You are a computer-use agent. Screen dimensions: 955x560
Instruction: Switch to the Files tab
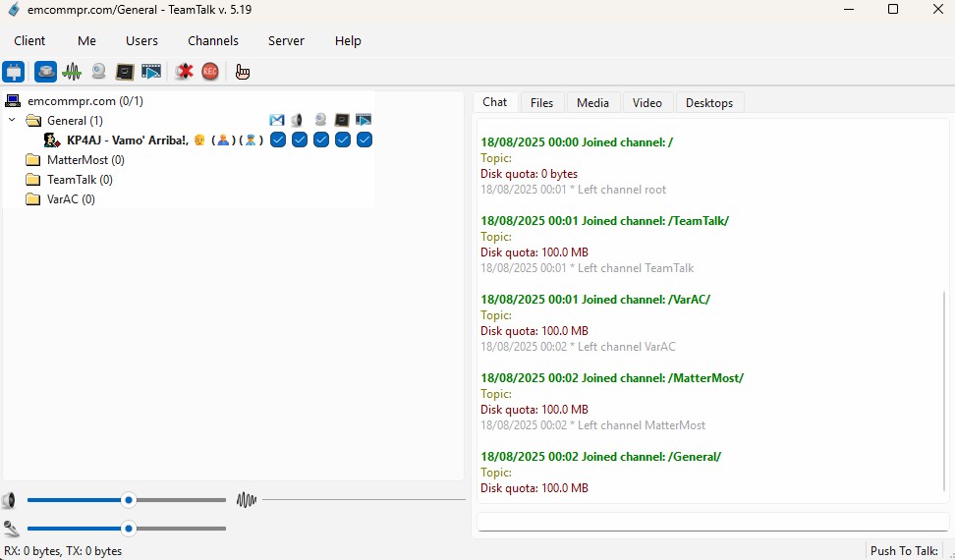tap(541, 103)
